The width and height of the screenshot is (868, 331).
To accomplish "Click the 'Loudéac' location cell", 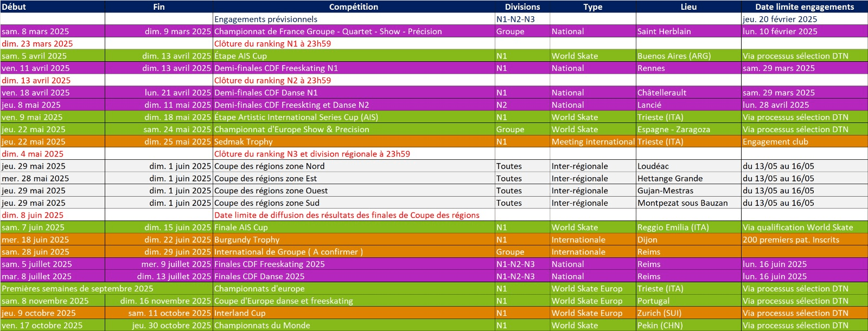I will [688, 166].
